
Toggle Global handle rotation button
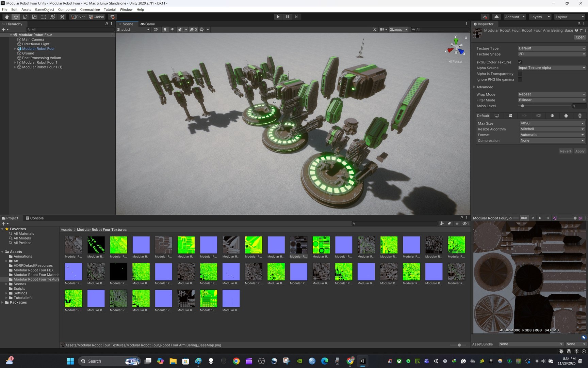coord(97,17)
